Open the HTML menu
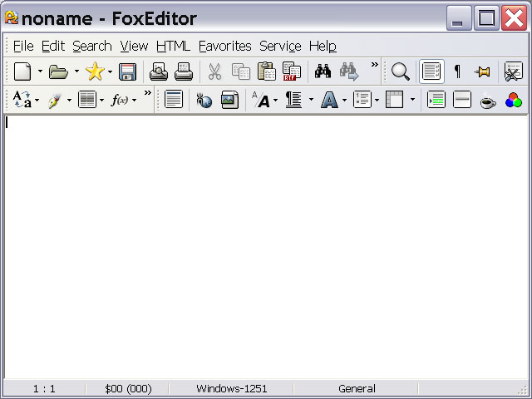Screen dimensions: 532x399 coord(173,47)
